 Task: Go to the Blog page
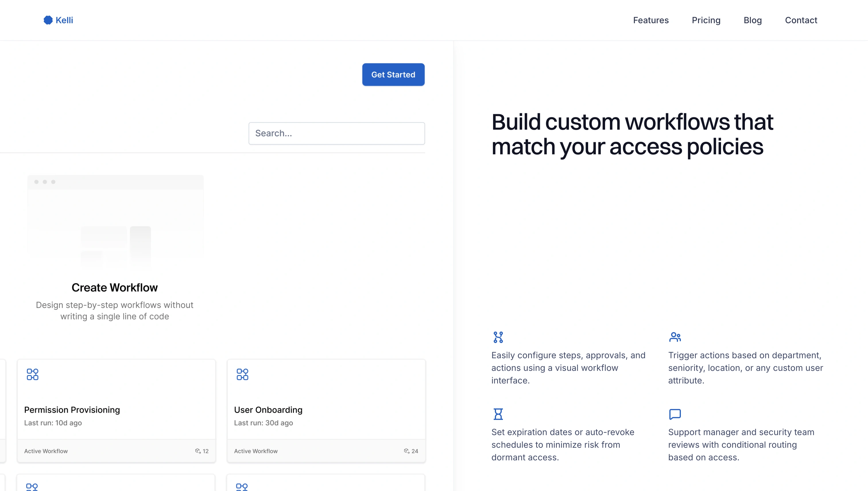(x=752, y=20)
